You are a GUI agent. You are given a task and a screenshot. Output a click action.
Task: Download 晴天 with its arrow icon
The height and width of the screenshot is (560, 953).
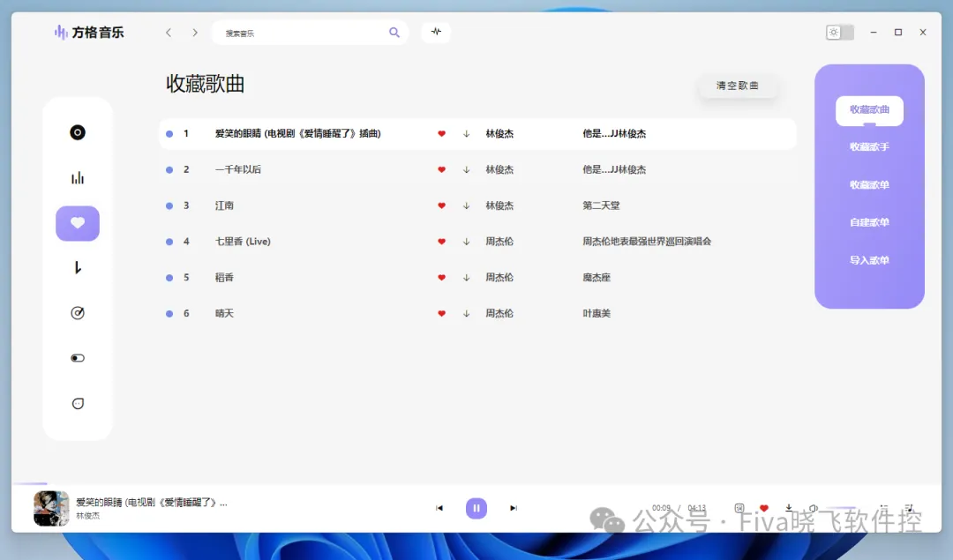(x=466, y=313)
